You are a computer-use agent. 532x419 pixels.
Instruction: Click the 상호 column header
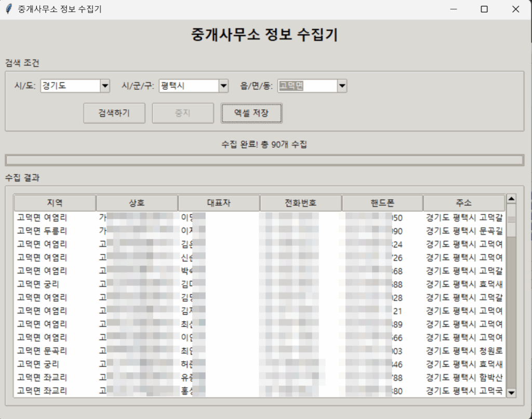[137, 203]
